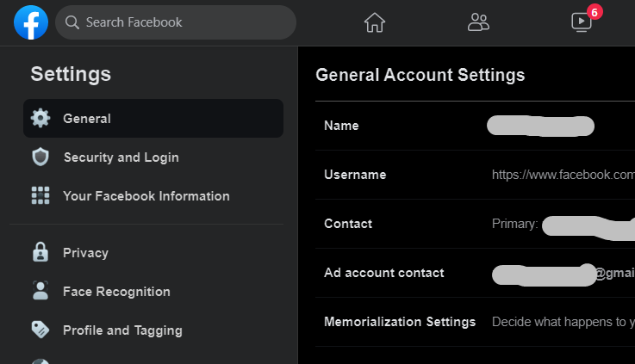Select General in settings sidebar
This screenshot has height=364, width=635.
pyautogui.click(x=87, y=119)
